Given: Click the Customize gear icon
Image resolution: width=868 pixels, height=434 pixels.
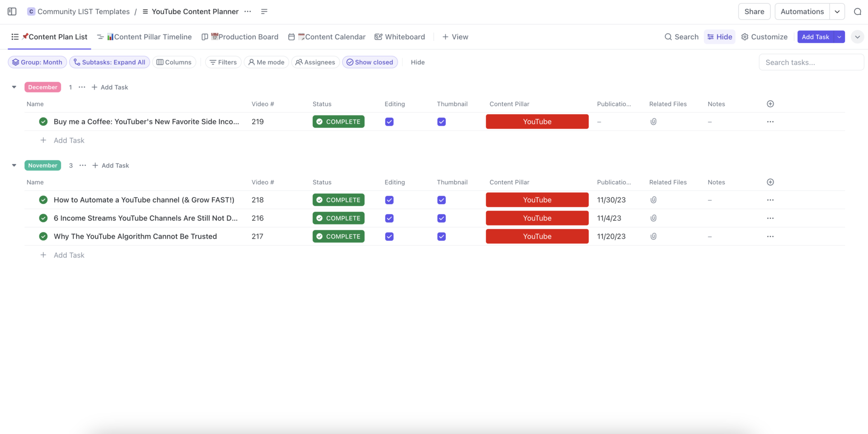Looking at the screenshot, I should [745, 37].
